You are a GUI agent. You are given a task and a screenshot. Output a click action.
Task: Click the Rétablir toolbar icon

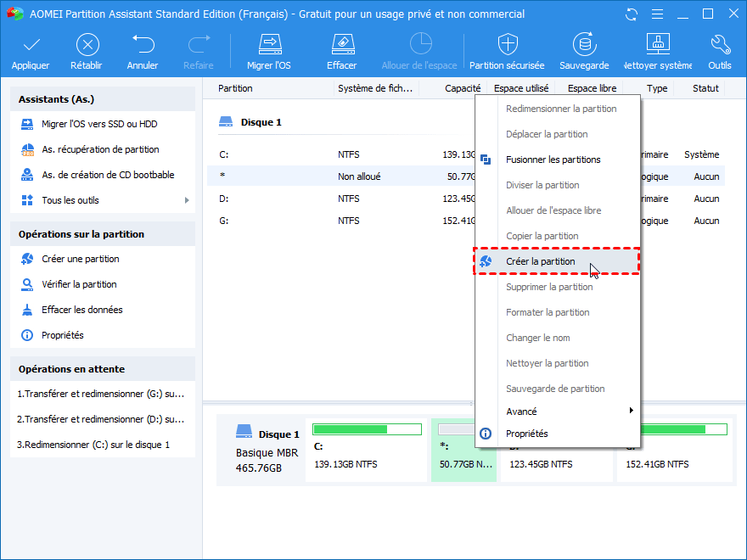click(x=87, y=45)
